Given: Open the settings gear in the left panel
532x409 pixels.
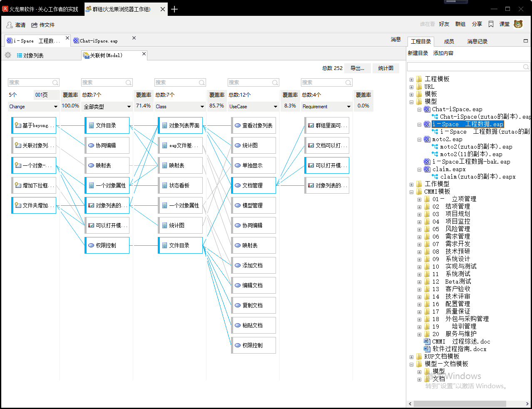Looking at the screenshot, I should 7,55.
